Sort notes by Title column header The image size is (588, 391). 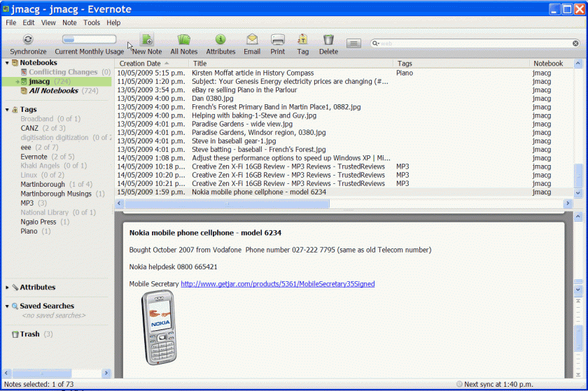pos(291,64)
